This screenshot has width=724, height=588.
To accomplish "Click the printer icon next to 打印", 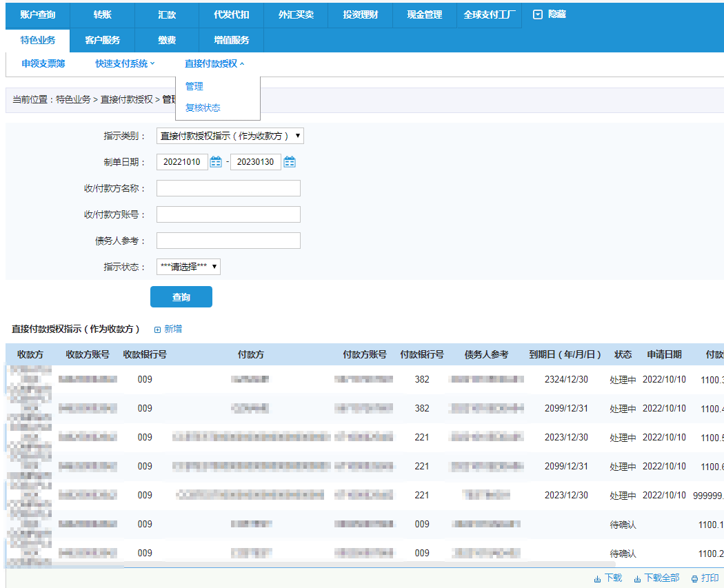I will click(694, 579).
